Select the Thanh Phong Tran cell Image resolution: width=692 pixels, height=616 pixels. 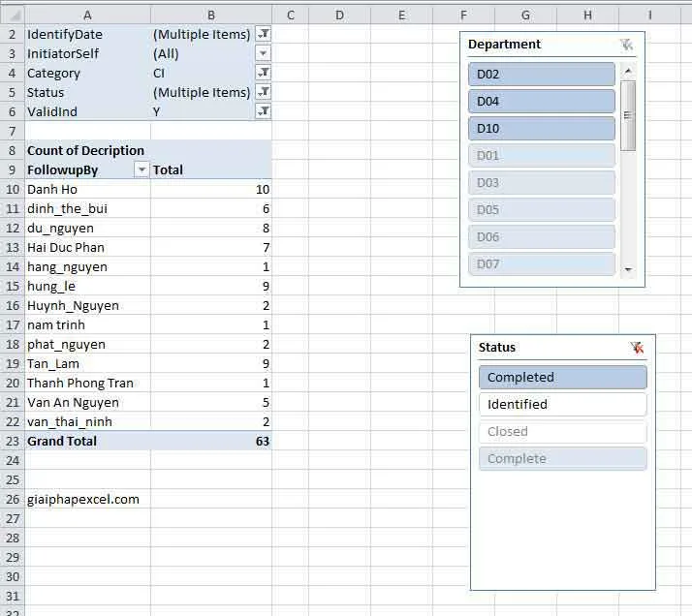(87, 384)
